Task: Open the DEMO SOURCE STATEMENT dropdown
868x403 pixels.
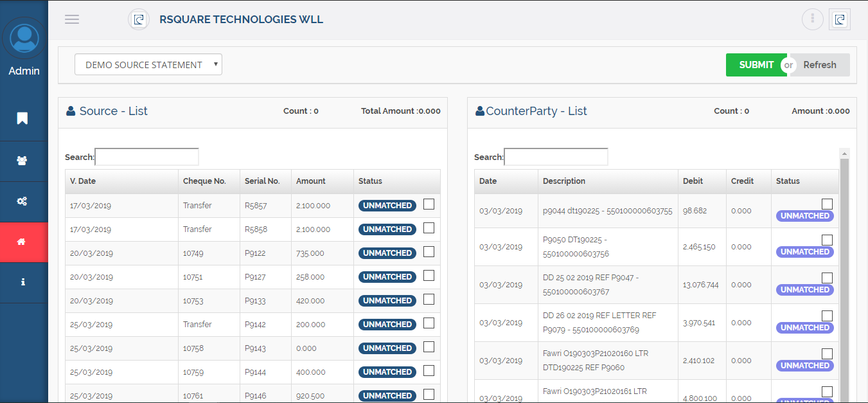Action: [148, 64]
